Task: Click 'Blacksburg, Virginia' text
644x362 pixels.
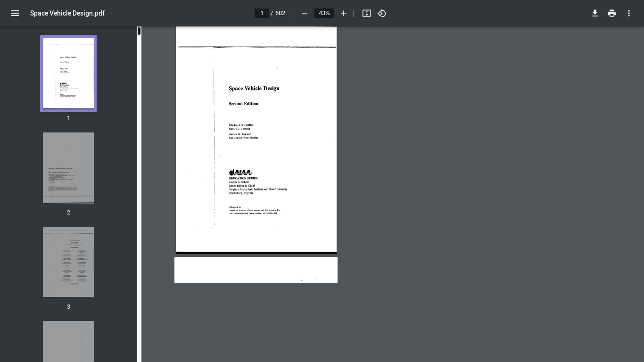Action: (241, 193)
